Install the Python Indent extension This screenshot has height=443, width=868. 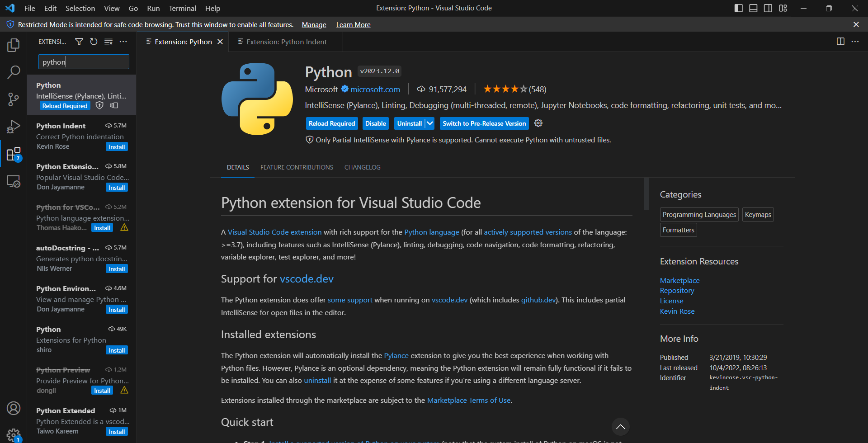pyautogui.click(x=117, y=147)
